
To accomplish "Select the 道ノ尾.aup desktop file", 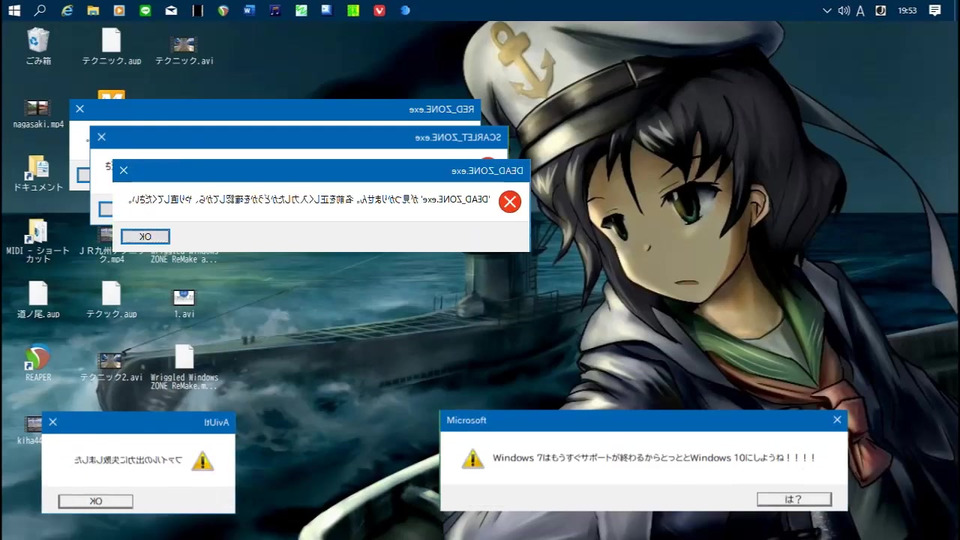I will 38,300.
